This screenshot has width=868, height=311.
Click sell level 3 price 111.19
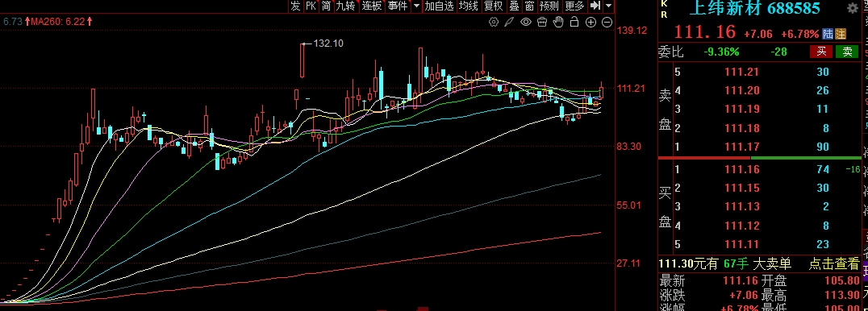tap(742, 110)
